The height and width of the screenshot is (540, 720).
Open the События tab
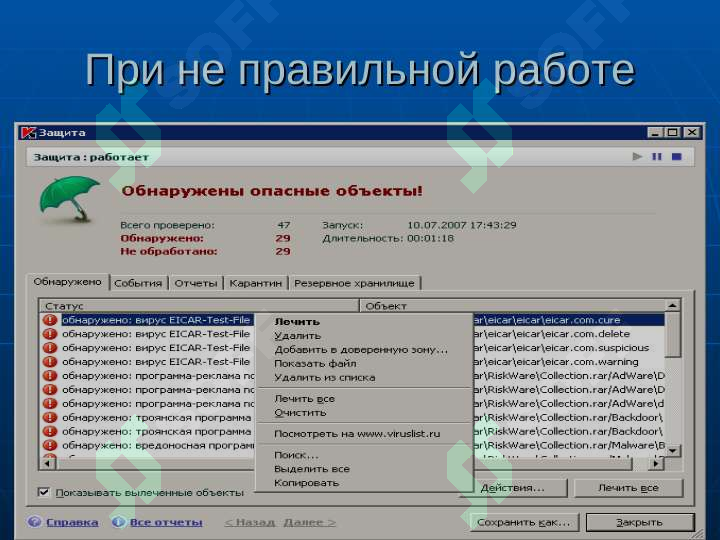pos(138,283)
